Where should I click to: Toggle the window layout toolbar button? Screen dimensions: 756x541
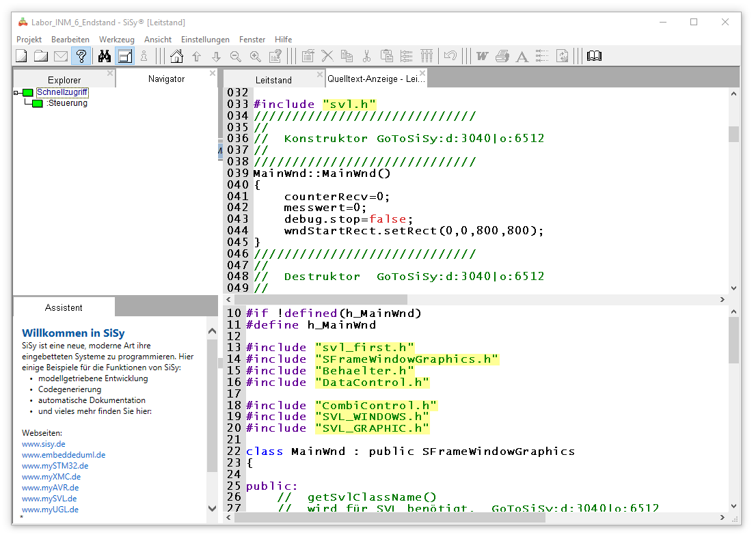124,56
